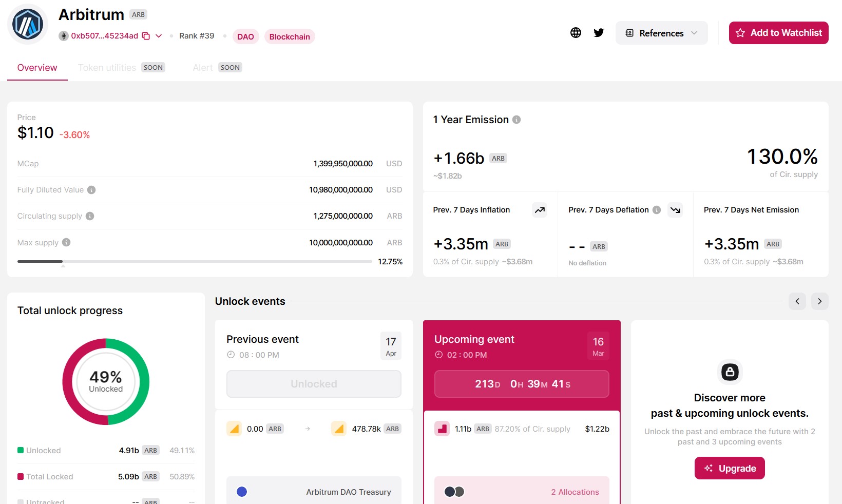Click the Rank #39 label
The height and width of the screenshot is (504, 842).
point(197,36)
